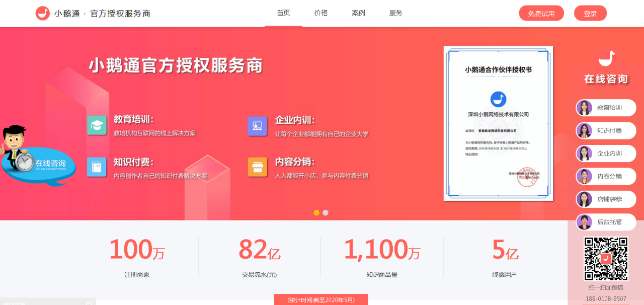Viewport: 644px width, 305px height.
Task: Click the 交易流水(元) label
Action: click(x=259, y=275)
